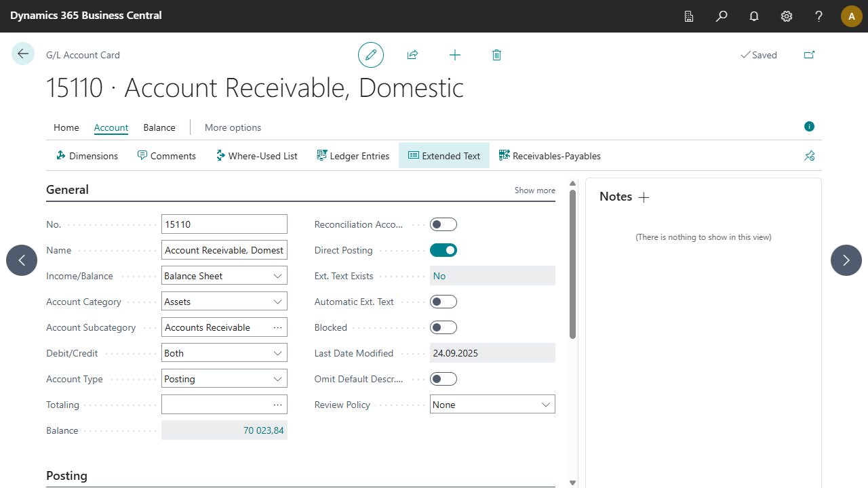
Task: Open the Income/Balance dropdown
Action: pos(224,276)
